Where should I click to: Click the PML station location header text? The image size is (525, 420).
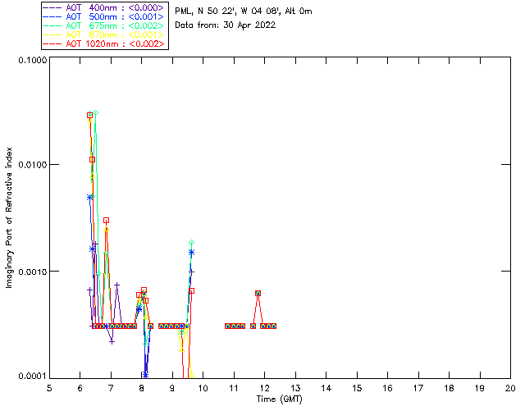(x=244, y=11)
